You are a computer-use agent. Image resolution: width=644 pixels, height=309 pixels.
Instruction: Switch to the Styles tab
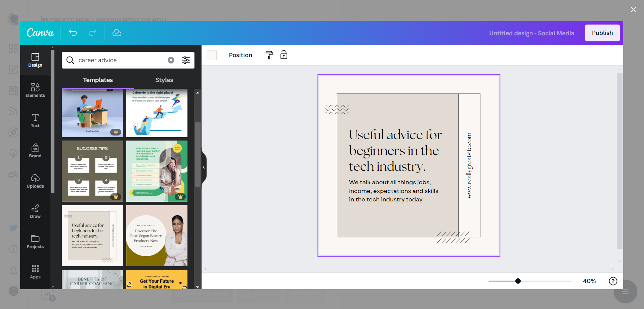pyautogui.click(x=164, y=80)
